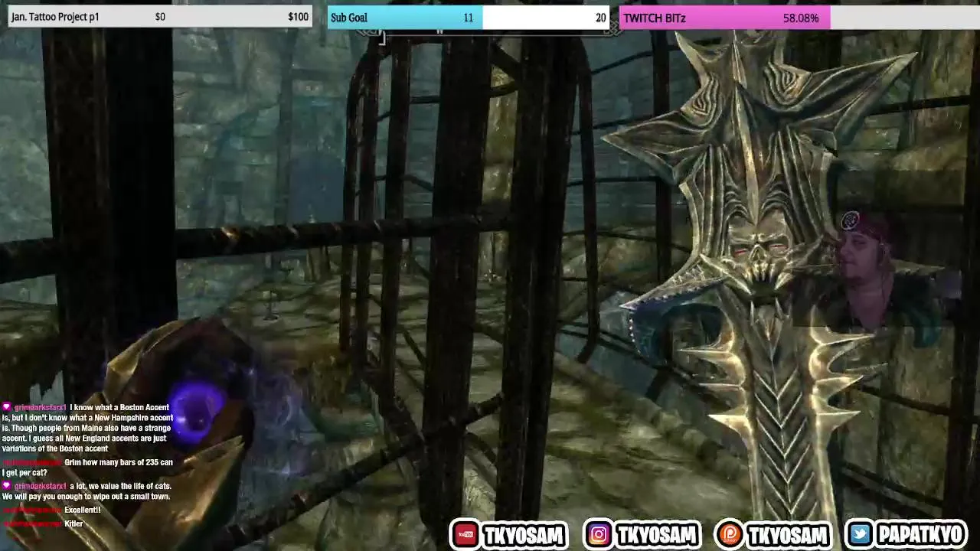Click the YouTube icon in the social bar
The image size is (980, 551).
pos(465,534)
